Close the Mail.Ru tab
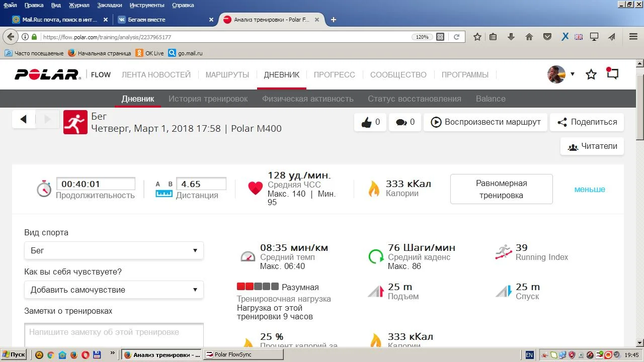644x362 pixels. tap(105, 20)
